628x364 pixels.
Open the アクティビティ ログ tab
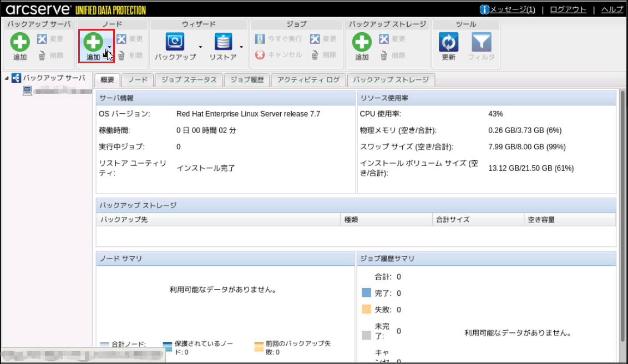point(308,80)
